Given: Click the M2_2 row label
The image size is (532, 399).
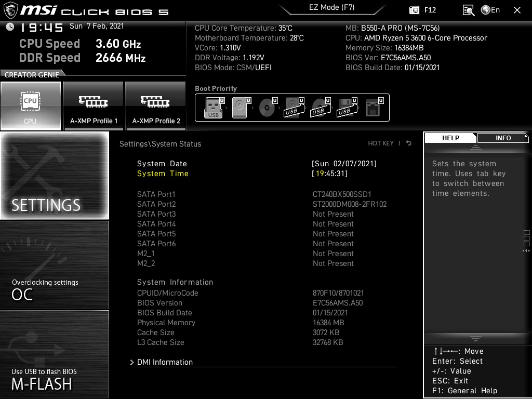Looking at the screenshot, I should pyautogui.click(x=146, y=263).
